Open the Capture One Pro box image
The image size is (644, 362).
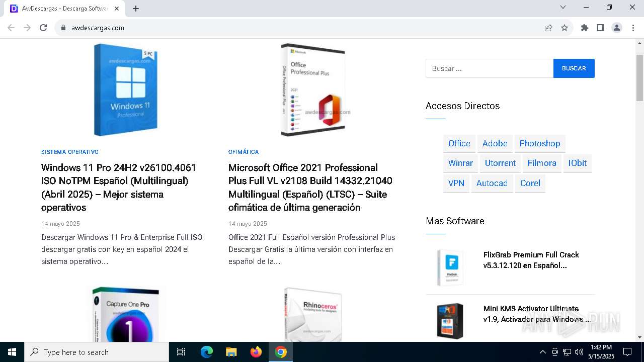point(126,314)
